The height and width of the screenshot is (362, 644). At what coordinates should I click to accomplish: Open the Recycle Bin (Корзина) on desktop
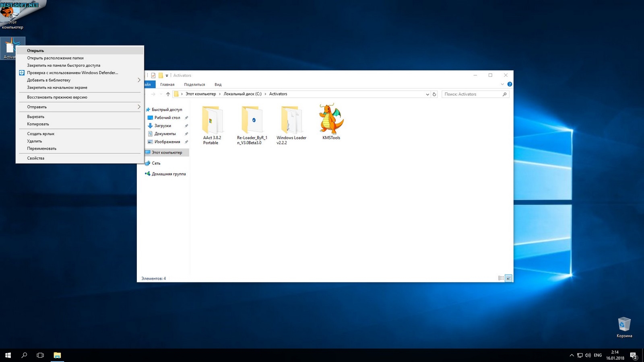624,327
